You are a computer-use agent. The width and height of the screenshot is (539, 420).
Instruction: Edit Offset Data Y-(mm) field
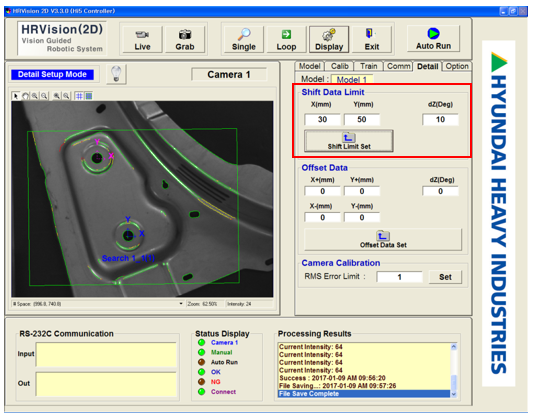coord(362,218)
